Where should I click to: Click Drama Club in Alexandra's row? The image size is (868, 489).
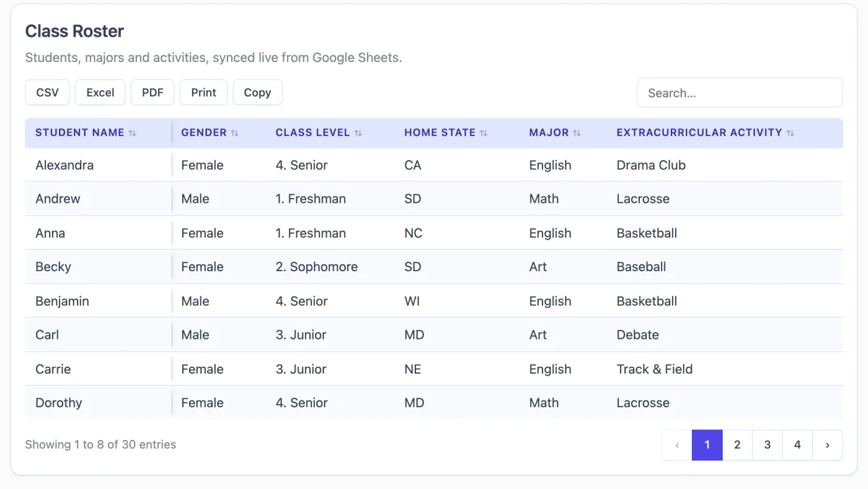(651, 165)
